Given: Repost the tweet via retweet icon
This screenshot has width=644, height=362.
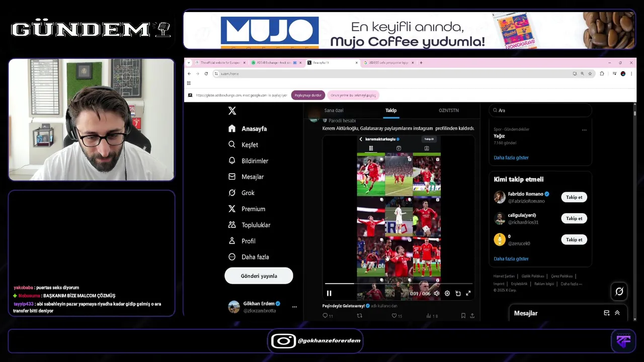Looking at the screenshot, I should point(359,316).
